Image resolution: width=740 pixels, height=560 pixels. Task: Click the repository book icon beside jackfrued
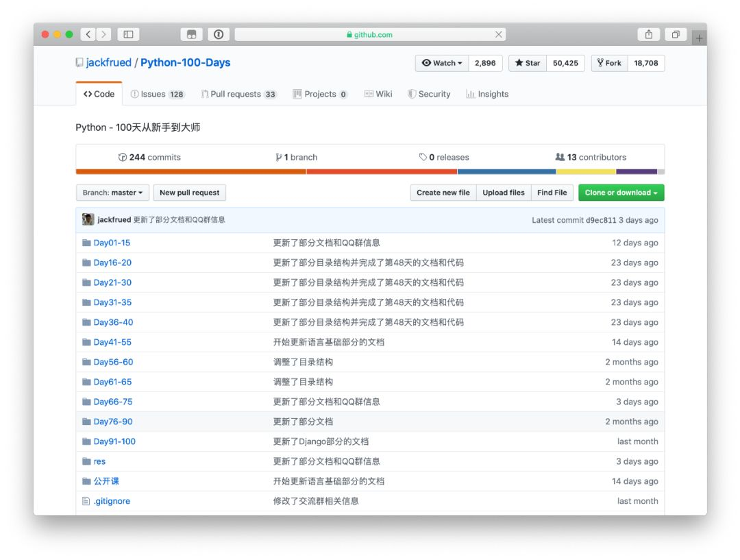[79, 62]
